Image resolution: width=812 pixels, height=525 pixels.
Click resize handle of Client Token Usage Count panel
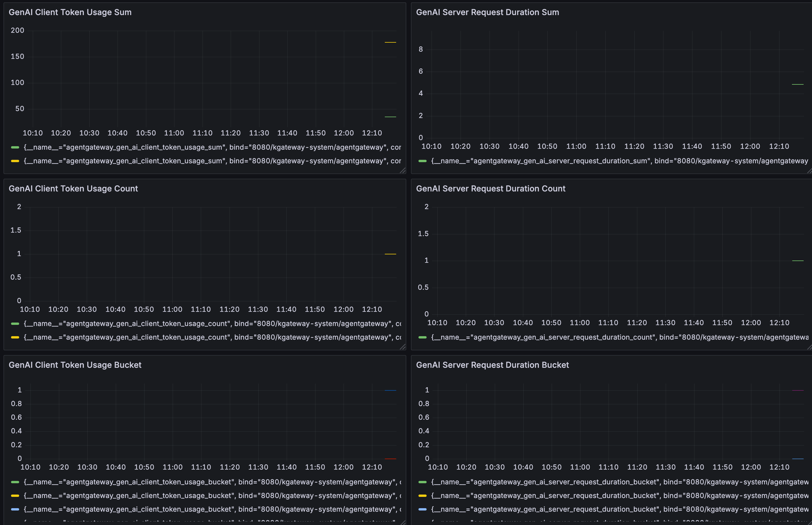(x=403, y=347)
